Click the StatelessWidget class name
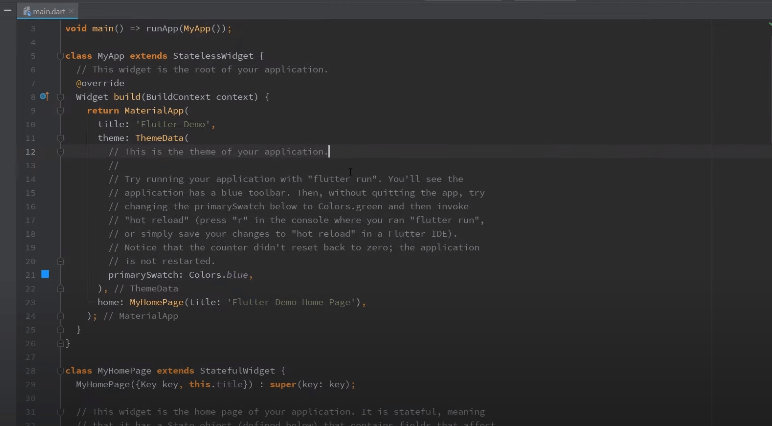The height and width of the screenshot is (426, 772). click(x=213, y=56)
